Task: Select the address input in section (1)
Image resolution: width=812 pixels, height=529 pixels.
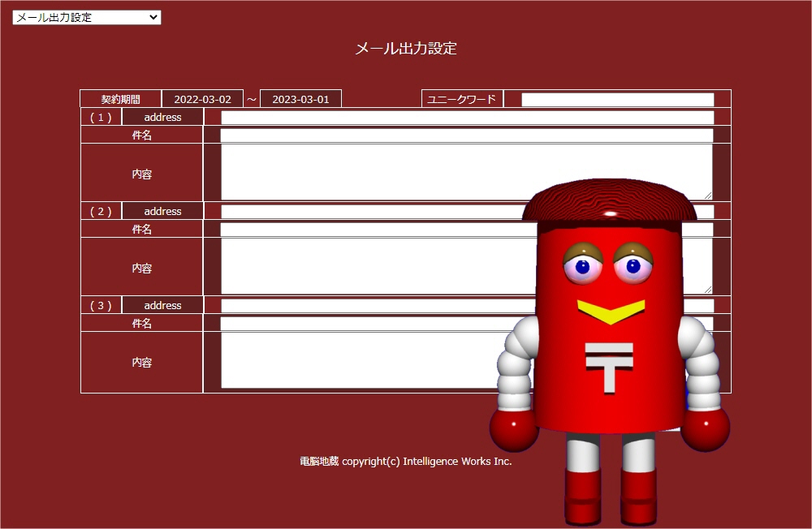Action: coord(467,118)
